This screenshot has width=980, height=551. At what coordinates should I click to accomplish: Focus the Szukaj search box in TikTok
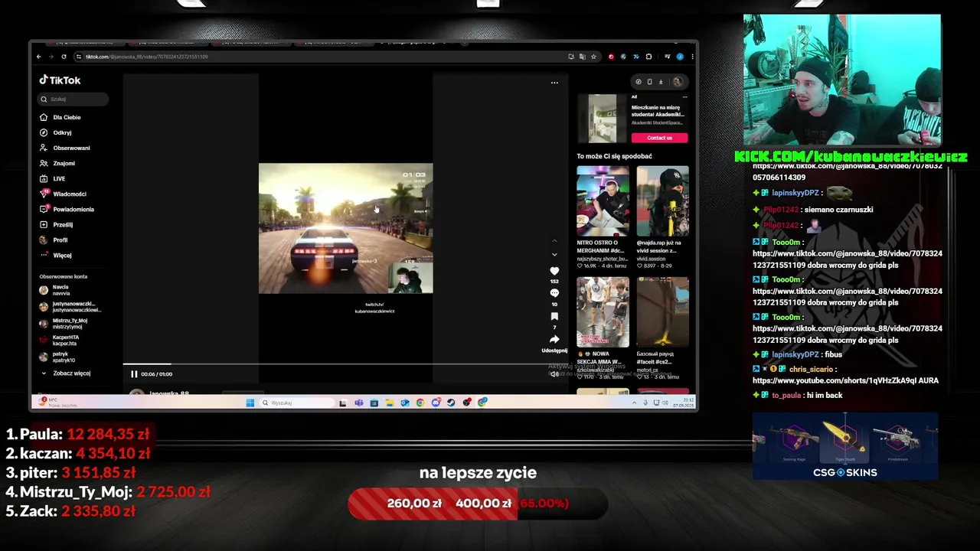pos(73,99)
